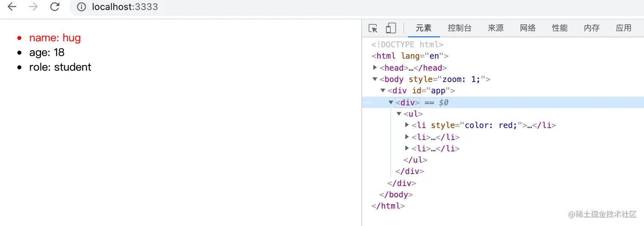This screenshot has height=226, width=644.
Task: Expand the head element node
Action: pos(375,67)
